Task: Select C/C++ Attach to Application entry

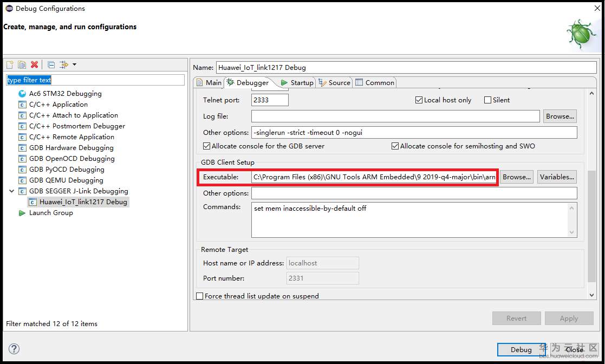Action: click(73, 115)
